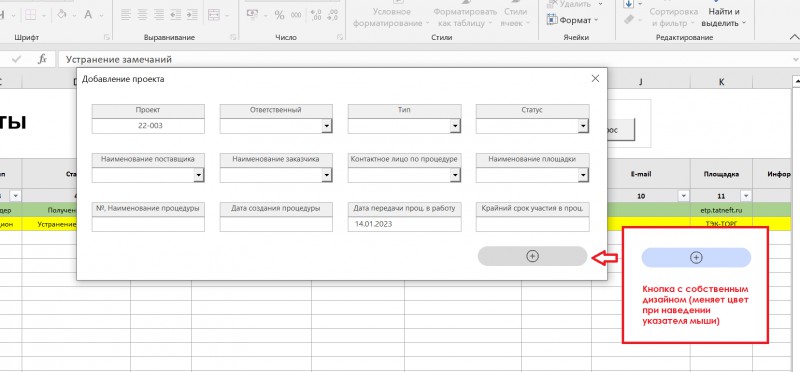Click the fx insert function icon
The width and height of the screenshot is (800, 372).
coord(42,59)
